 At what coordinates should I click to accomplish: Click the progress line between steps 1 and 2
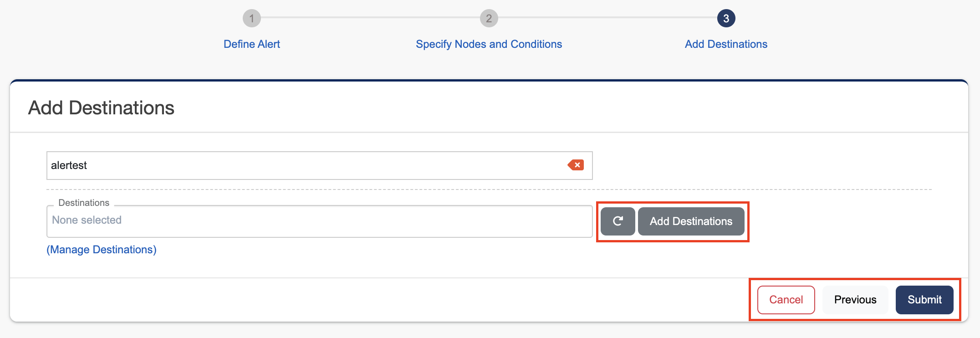pos(370,18)
